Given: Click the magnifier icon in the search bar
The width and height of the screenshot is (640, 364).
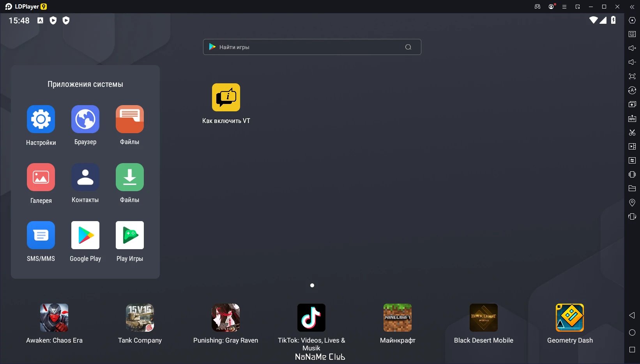Looking at the screenshot, I should tap(408, 47).
